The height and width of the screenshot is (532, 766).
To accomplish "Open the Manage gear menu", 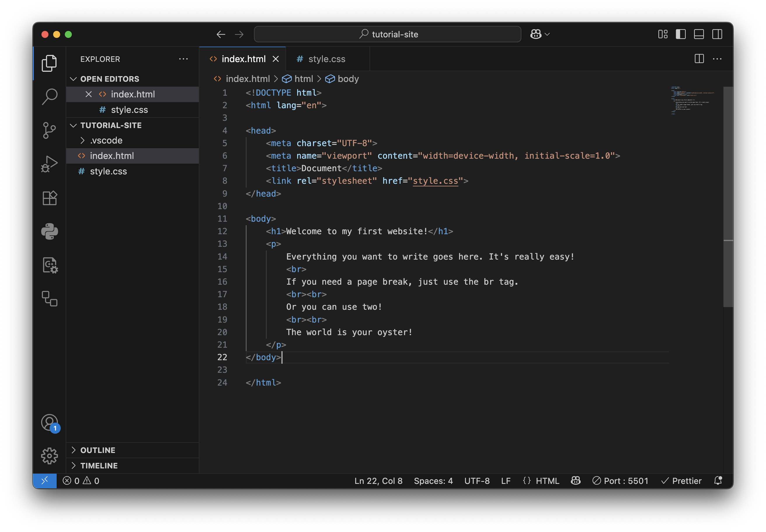I will click(x=49, y=456).
